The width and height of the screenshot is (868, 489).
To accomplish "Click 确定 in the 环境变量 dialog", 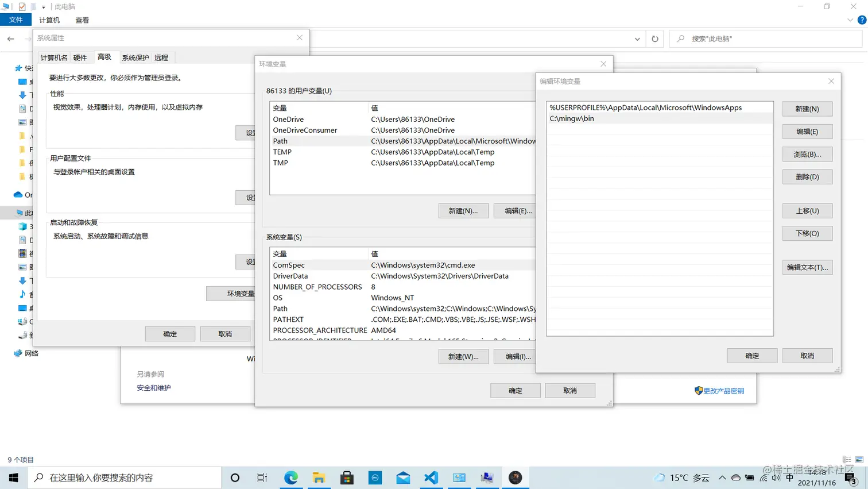I will click(515, 391).
